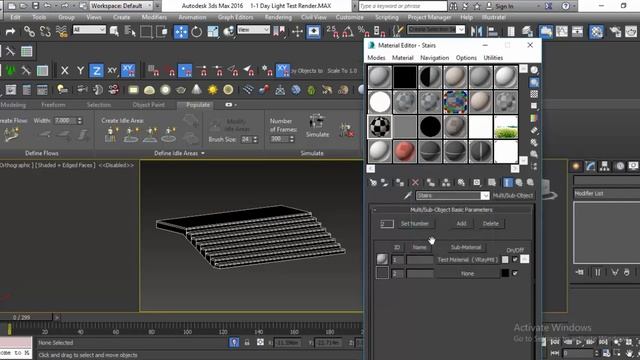Click the Selection Lock toggle in status bar

[247, 342]
